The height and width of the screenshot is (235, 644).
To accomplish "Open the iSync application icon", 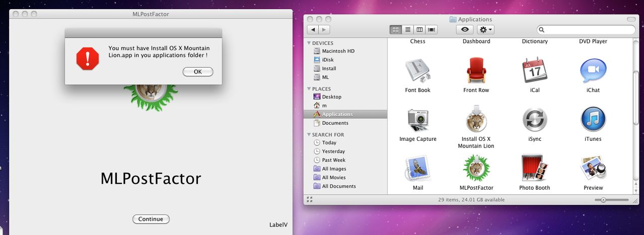I will [x=535, y=120].
